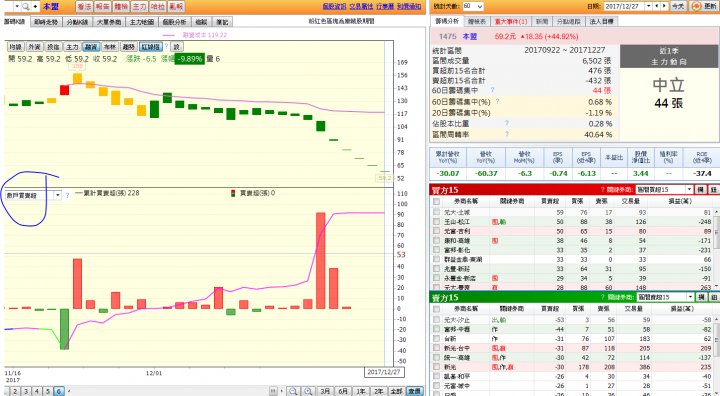This screenshot has width=720, height=396.
Task: Click the magnifier search icon beside stock name
Action: coord(26,6)
